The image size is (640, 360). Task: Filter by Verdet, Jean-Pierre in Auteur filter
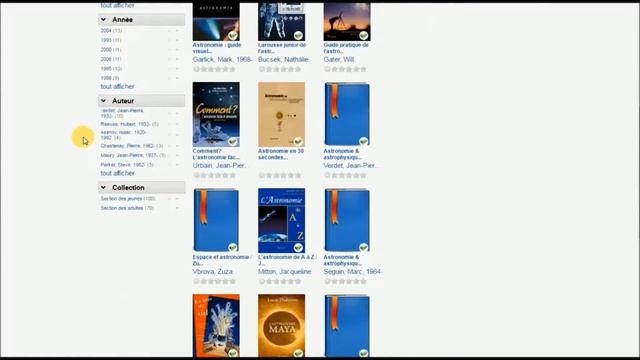coord(122,113)
